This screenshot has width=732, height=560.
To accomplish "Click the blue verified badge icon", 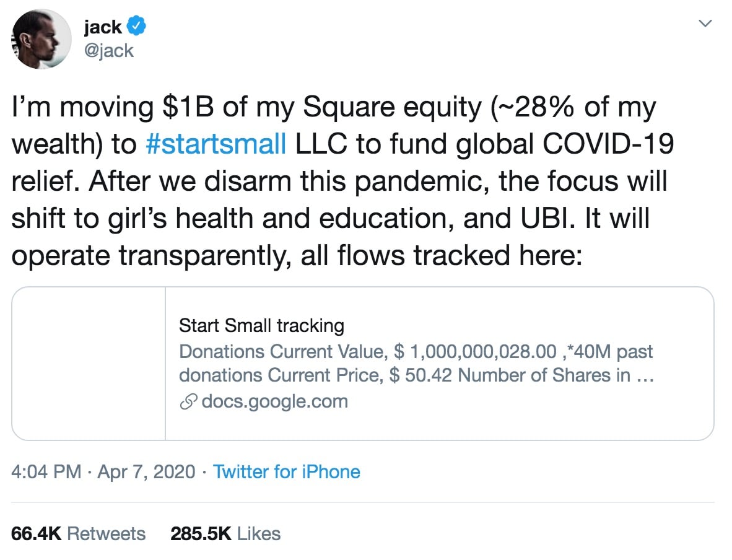I will coord(136,28).
